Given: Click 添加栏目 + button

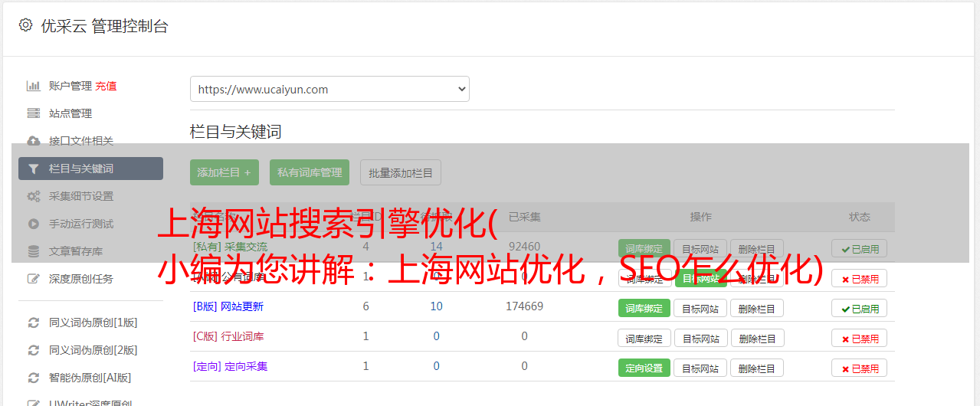Looking at the screenshot, I should [225, 172].
